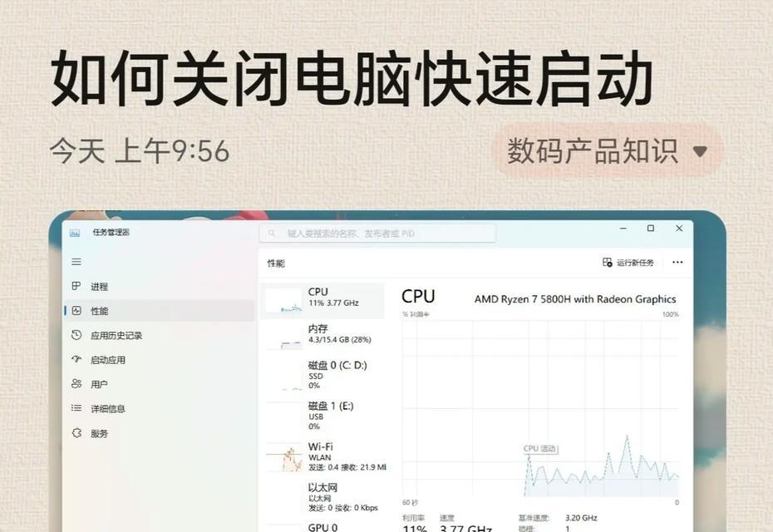This screenshot has width=773, height=532.
Task: Select the 内存 4.3/15.4 GB item
Action: 322,337
